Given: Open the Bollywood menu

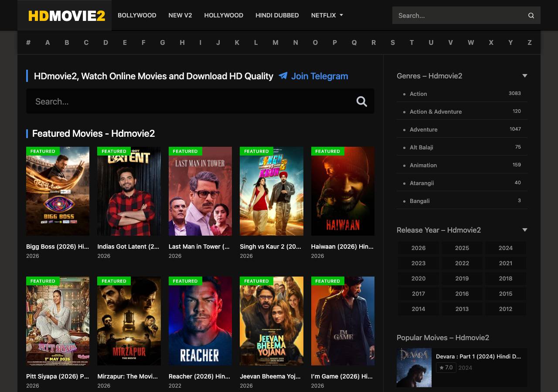Looking at the screenshot, I should pos(137,15).
